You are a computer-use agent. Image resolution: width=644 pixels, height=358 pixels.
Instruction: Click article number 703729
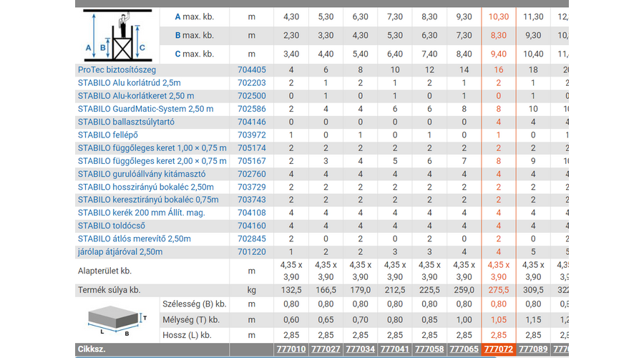(x=252, y=187)
